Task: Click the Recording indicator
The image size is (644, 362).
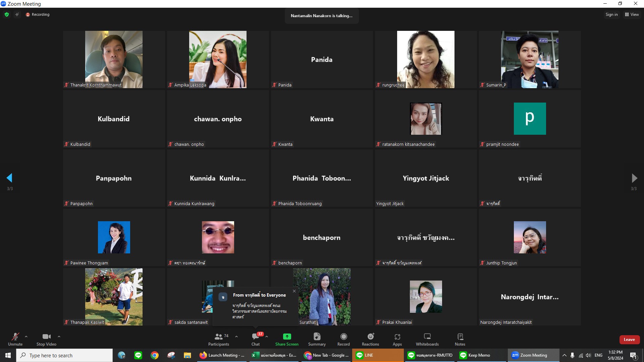Action: click(38, 14)
